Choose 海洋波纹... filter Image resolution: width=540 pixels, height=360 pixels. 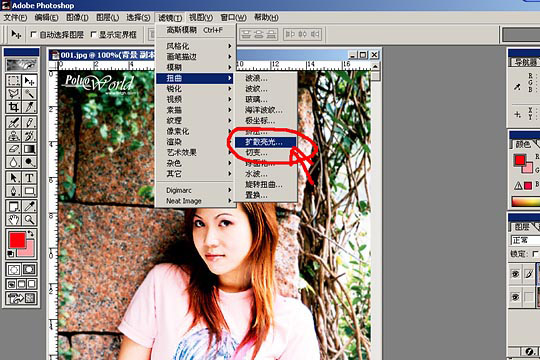point(265,110)
